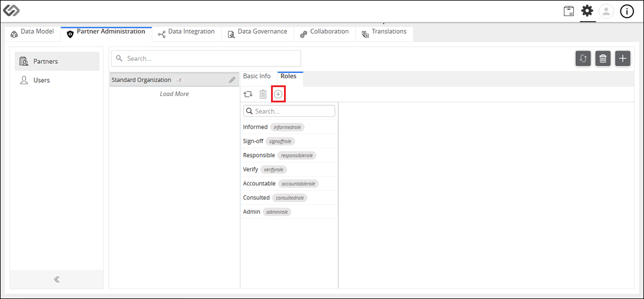
Task: Click the delete role trash icon
Action: point(263,94)
